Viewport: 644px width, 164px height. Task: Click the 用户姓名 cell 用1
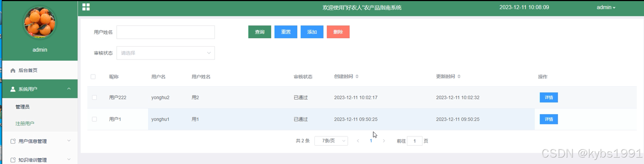(x=195, y=119)
